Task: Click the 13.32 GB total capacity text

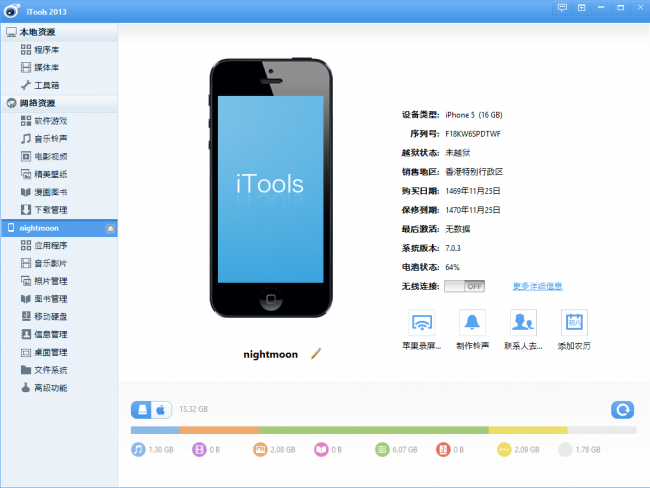Action: (194, 409)
